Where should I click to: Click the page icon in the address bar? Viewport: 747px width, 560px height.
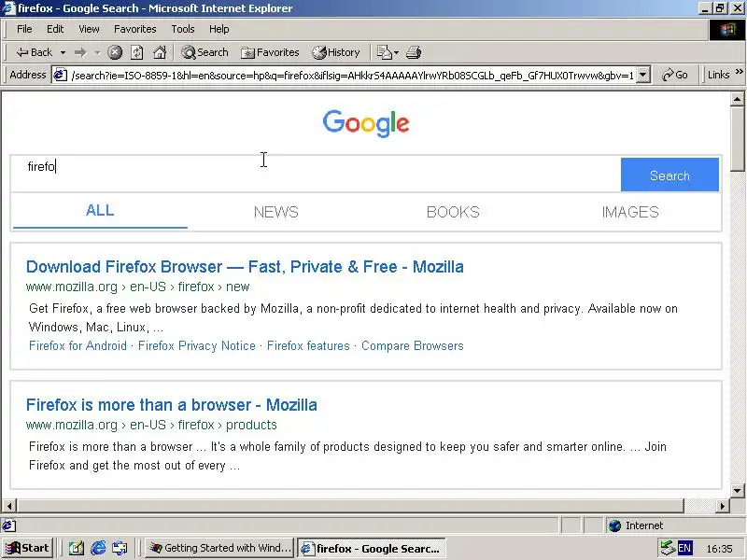pyautogui.click(x=60, y=75)
